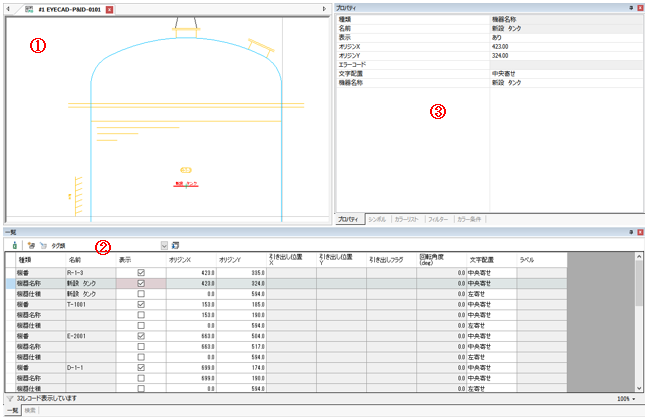
Task: Click the 文字配置 column header
Action: [491, 260]
